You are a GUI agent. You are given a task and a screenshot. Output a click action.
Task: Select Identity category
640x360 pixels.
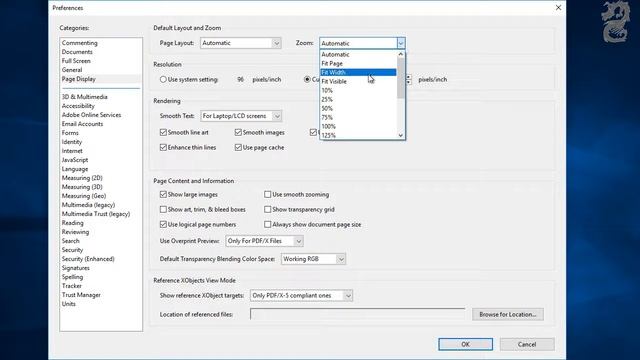(72, 142)
